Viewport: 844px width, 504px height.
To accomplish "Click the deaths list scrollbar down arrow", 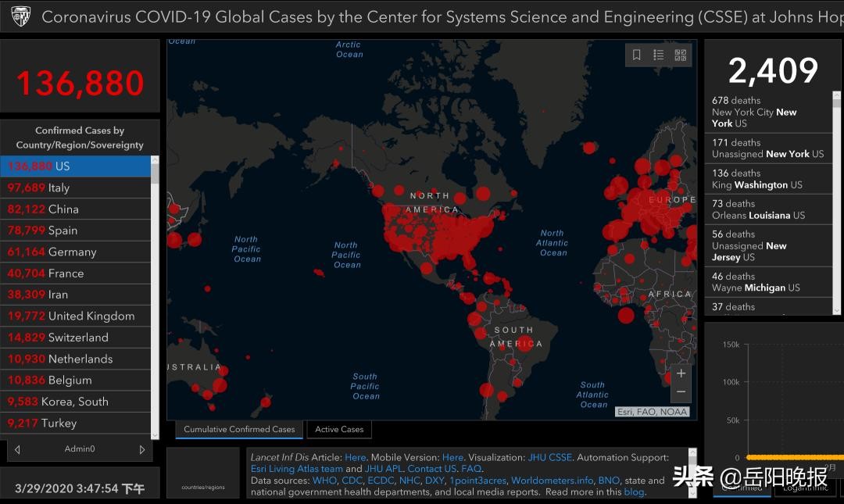I will (x=836, y=311).
